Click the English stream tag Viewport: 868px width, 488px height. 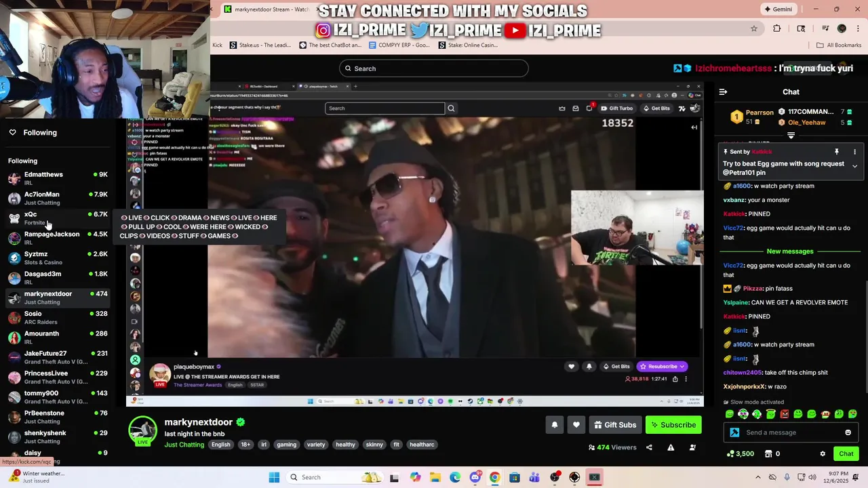point(220,445)
